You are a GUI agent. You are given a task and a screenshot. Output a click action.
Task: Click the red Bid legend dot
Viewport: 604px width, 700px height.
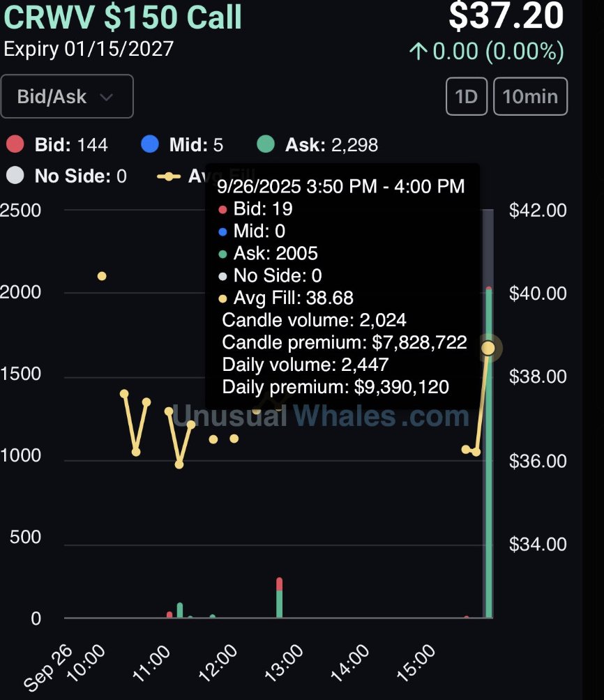(15, 145)
